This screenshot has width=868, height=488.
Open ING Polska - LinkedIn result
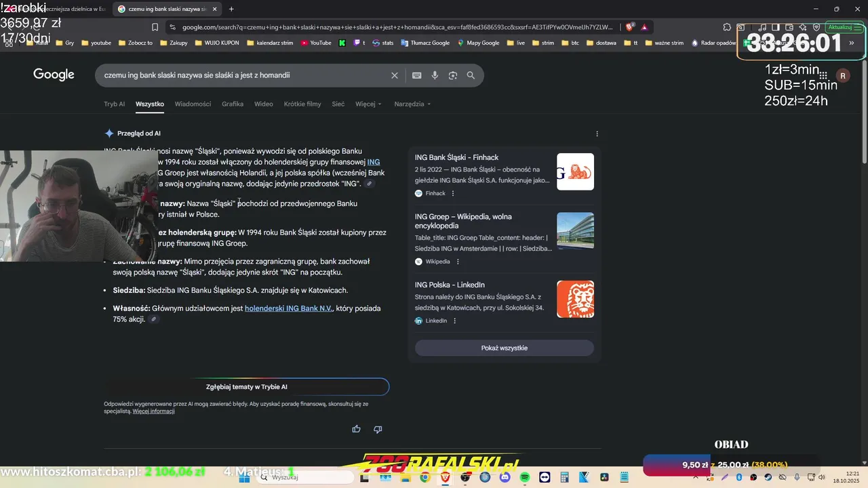coord(450,285)
